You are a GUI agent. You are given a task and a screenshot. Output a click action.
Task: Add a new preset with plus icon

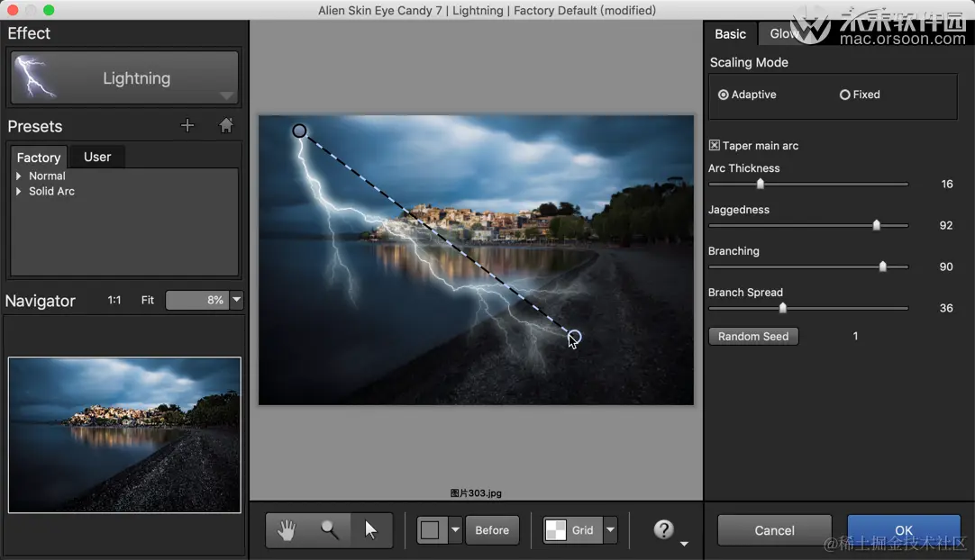tap(187, 125)
